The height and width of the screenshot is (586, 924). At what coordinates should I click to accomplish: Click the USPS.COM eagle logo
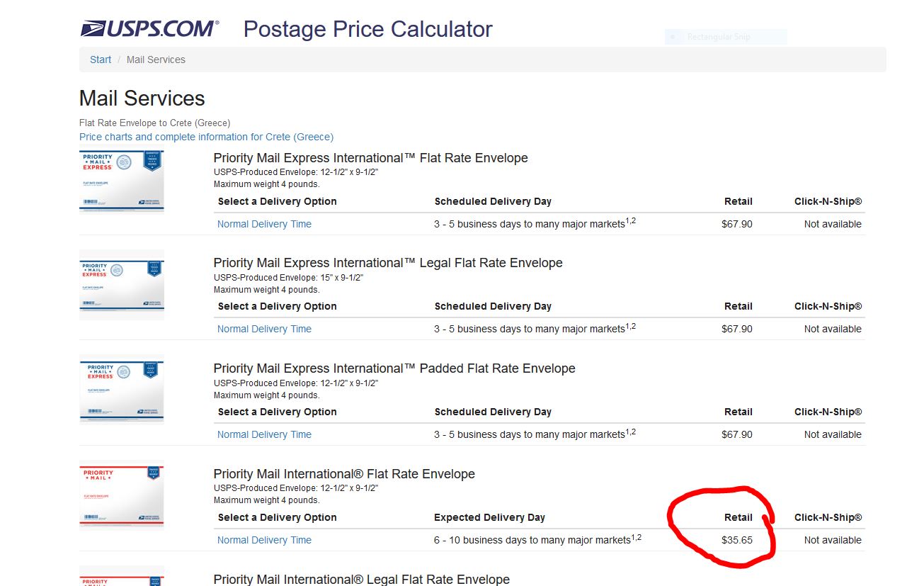pyautogui.click(x=149, y=29)
